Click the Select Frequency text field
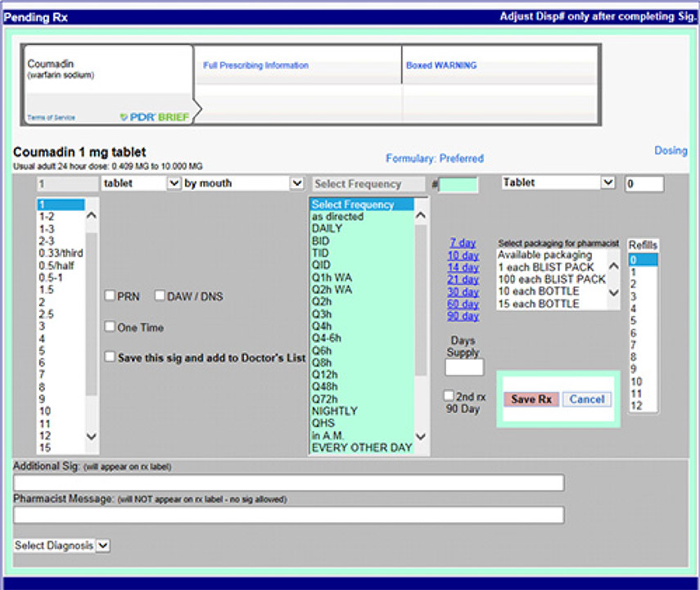Image resolution: width=700 pixels, height=590 pixels. pyautogui.click(x=368, y=184)
